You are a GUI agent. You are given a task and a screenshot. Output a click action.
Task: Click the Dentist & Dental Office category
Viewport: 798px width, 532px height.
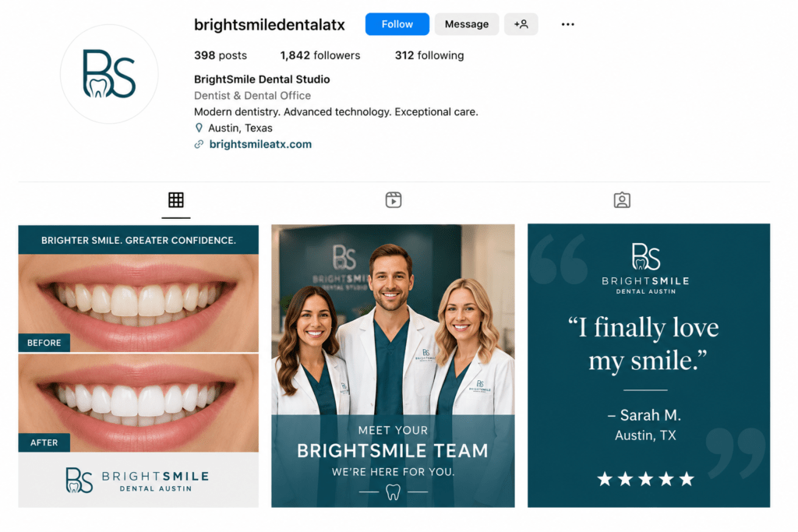click(x=252, y=96)
